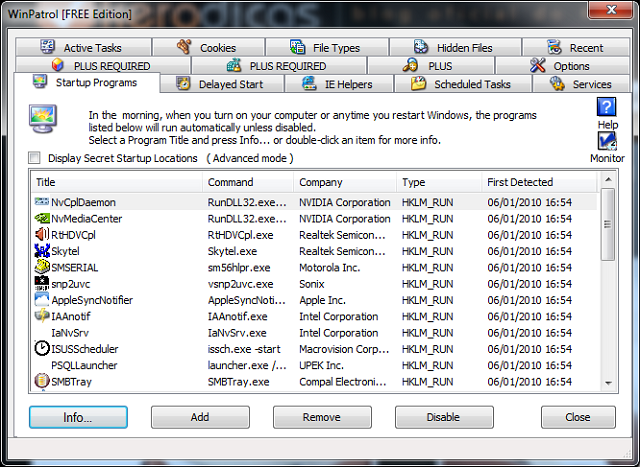The height and width of the screenshot is (467, 640).
Task: Click the Active Tasks tab icon
Action: 47,47
